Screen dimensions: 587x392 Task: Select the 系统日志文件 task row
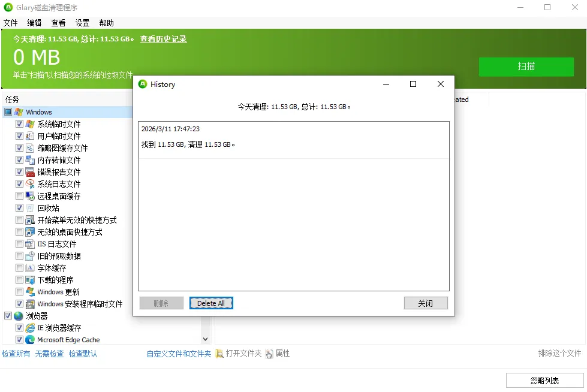coord(59,184)
